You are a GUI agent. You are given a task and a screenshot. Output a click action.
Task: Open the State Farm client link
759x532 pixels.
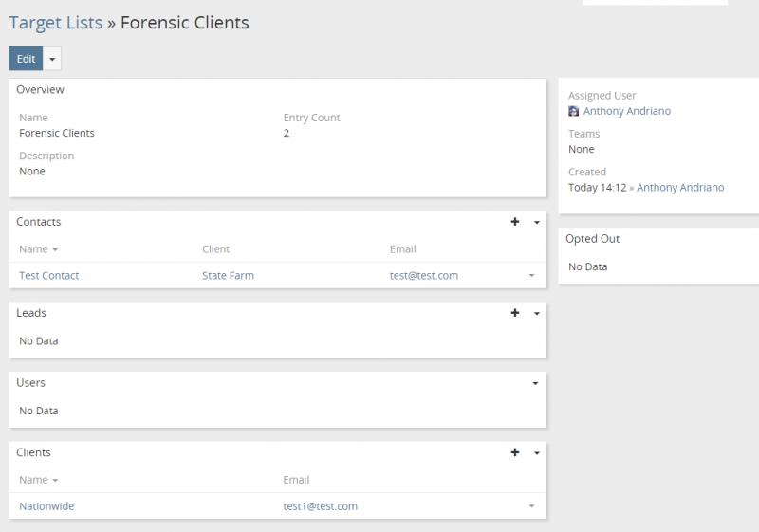tap(228, 276)
